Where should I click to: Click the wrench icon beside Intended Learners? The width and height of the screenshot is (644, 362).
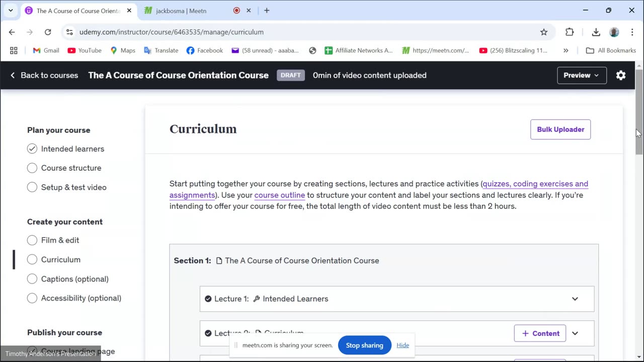(257, 299)
